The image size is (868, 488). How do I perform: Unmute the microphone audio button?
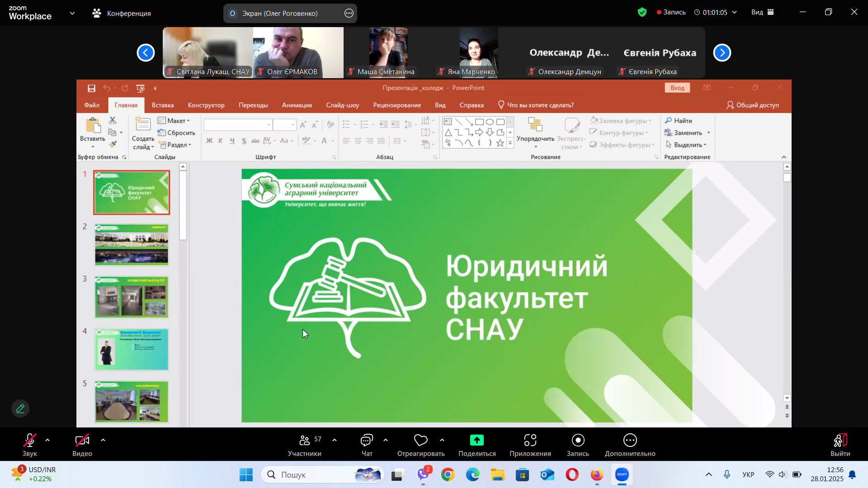[x=29, y=440]
